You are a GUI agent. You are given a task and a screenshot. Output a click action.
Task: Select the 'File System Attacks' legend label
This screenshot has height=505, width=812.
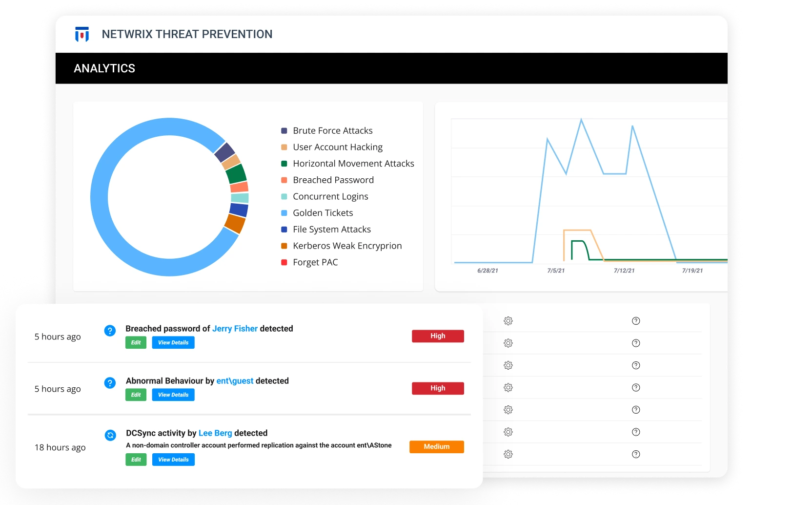coord(332,230)
